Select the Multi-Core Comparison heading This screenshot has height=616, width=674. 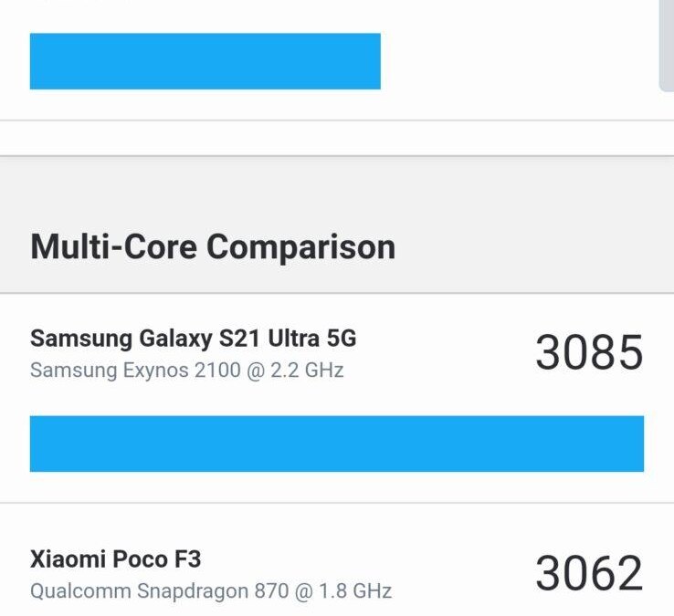pyautogui.click(x=213, y=246)
